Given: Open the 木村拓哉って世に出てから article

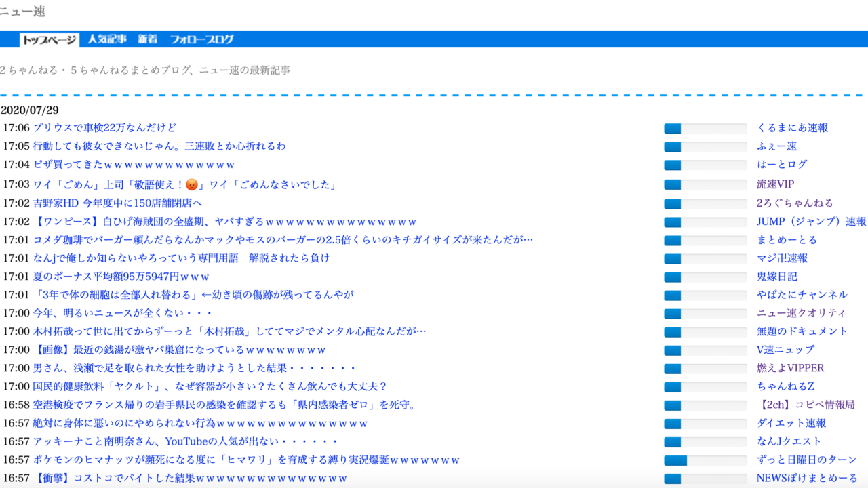Looking at the screenshot, I should (x=229, y=331).
